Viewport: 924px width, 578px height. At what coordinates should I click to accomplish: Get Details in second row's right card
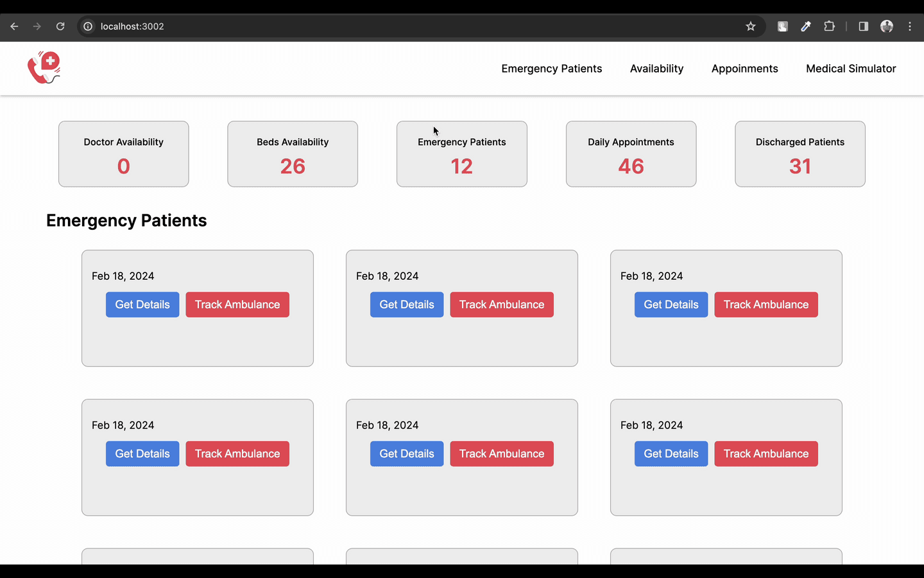click(671, 453)
